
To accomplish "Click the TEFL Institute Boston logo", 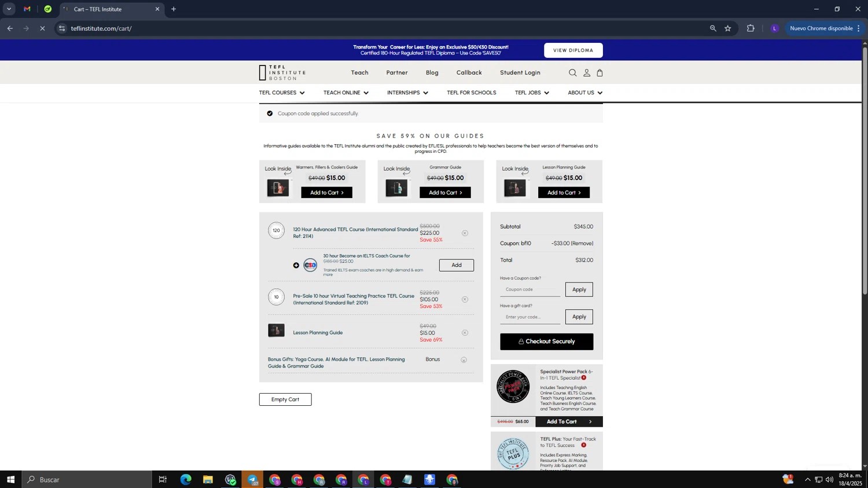I will click(x=282, y=73).
